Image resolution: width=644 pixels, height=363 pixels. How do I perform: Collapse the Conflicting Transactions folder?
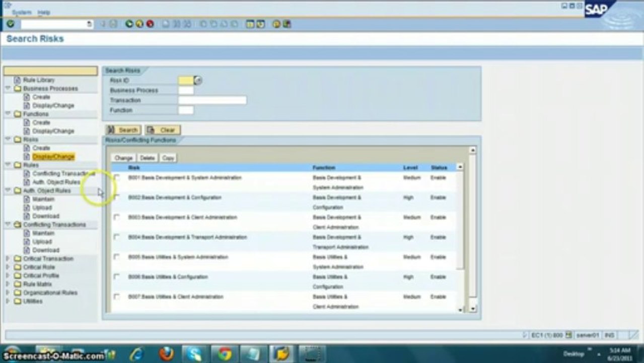8,224
